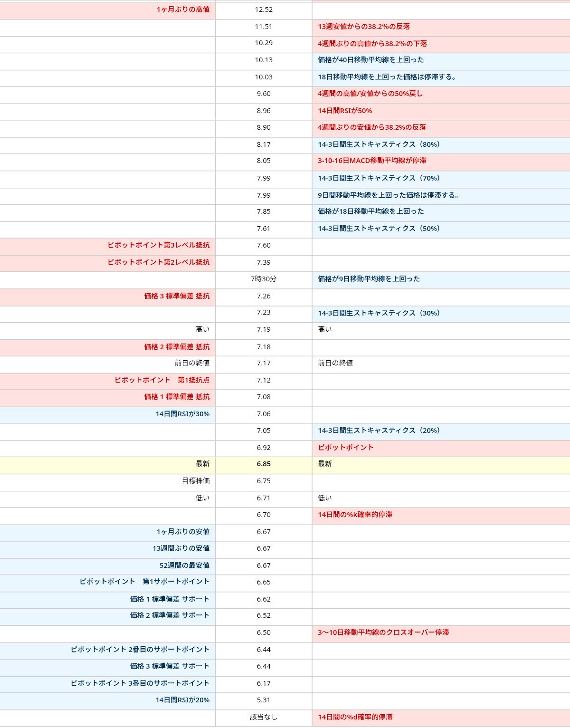The width and height of the screenshot is (570, 728).
Task: Select '14-3日間生ストキャスティクス（30%）' text
Action: click(380, 313)
